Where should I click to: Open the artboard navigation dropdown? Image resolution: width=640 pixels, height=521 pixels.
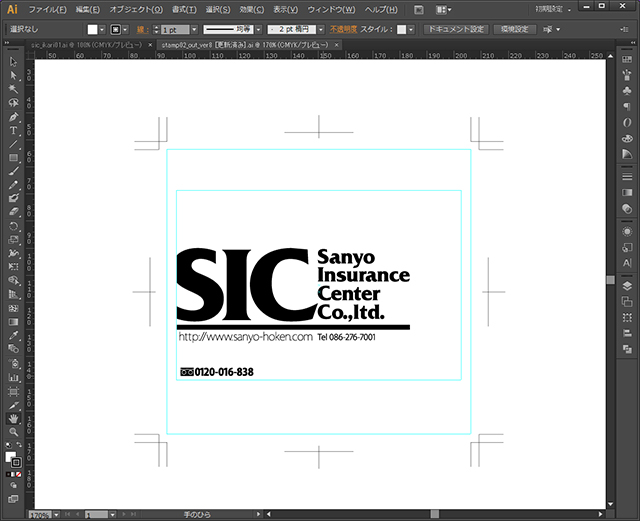click(x=112, y=514)
